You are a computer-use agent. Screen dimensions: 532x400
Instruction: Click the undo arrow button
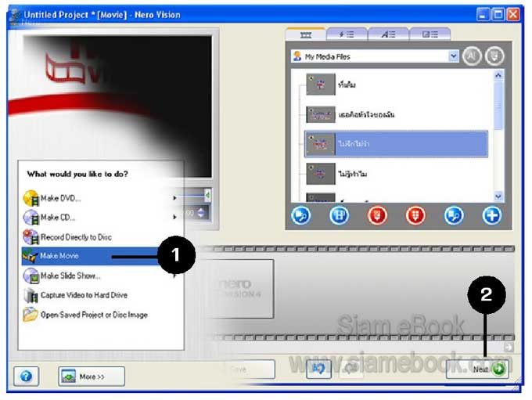pos(318,369)
